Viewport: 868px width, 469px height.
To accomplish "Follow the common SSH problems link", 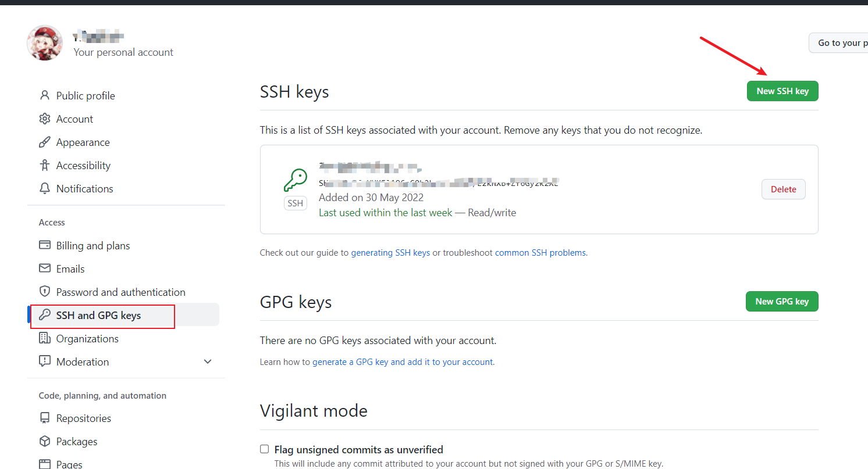I will coord(540,253).
